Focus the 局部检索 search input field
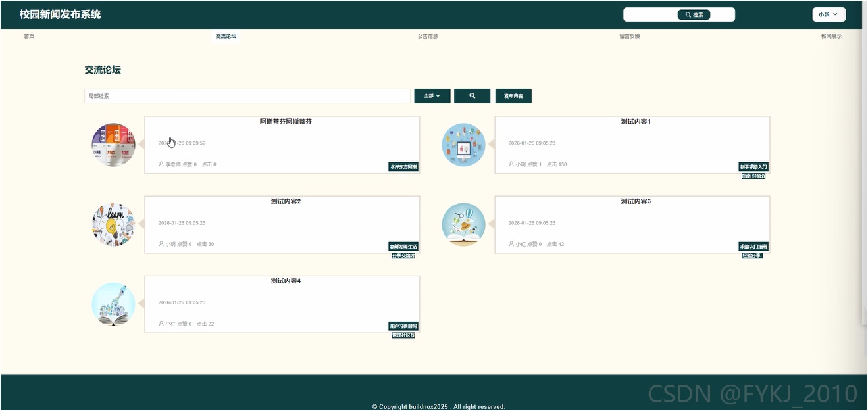This screenshot has height=411, width=868. pos(247,96)
